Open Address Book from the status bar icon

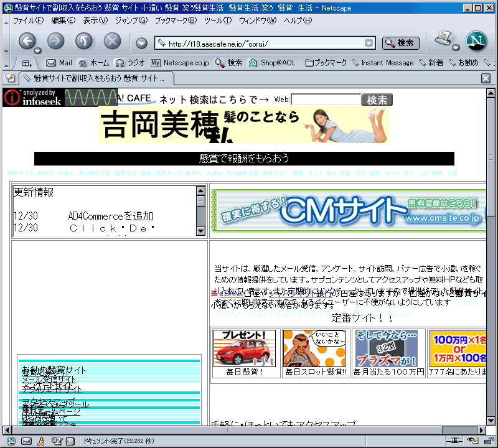[x=70, y=441]
